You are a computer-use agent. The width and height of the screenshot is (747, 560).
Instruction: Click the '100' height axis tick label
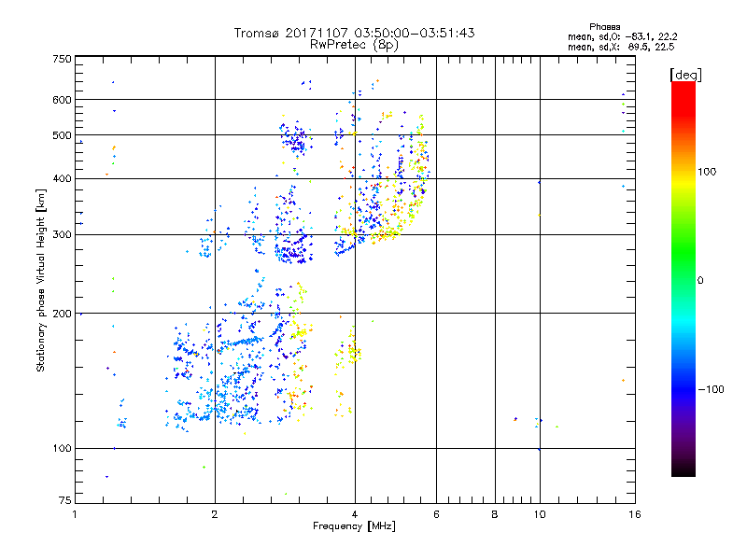click(62, 448)
